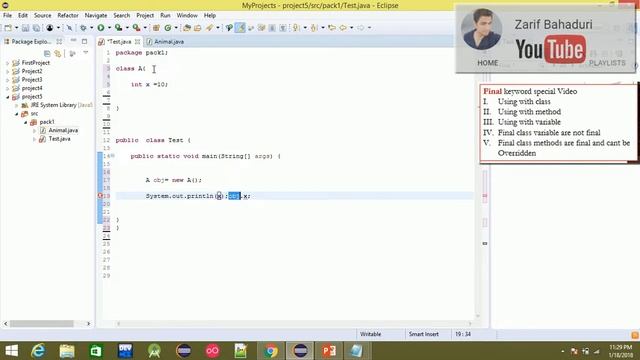Open Internet Explorer from taskbar
This screenshot has height=360, width=640.
coord(38,351)
